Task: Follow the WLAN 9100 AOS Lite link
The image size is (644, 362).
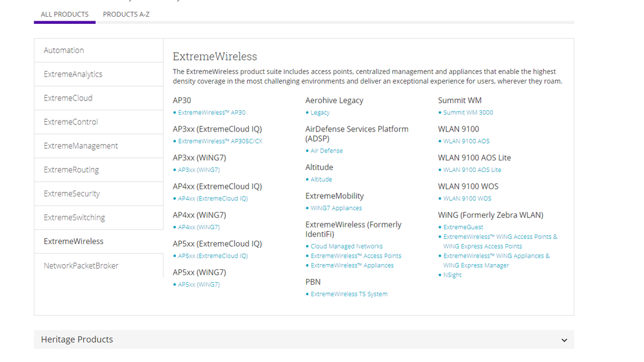Action: (472, 170)
